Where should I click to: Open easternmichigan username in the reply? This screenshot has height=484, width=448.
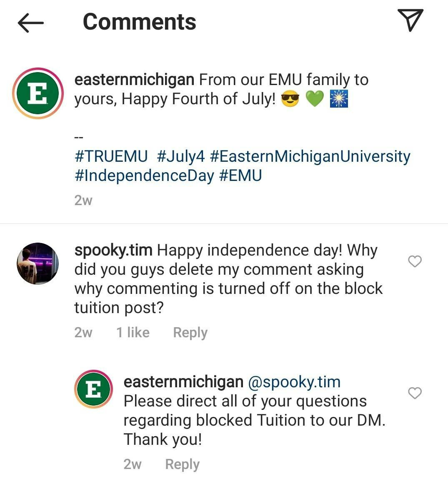click(183, 382)
